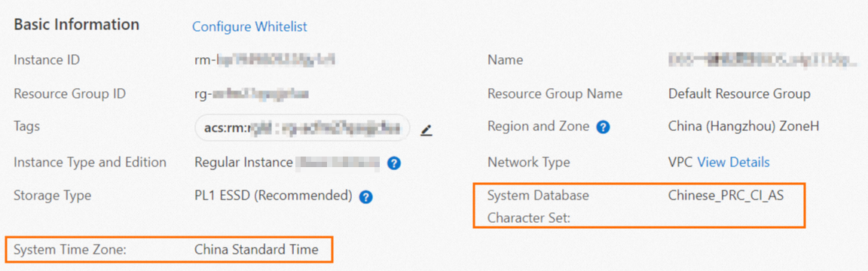Click the pencil icon to edit Tags

click(426, 130)
